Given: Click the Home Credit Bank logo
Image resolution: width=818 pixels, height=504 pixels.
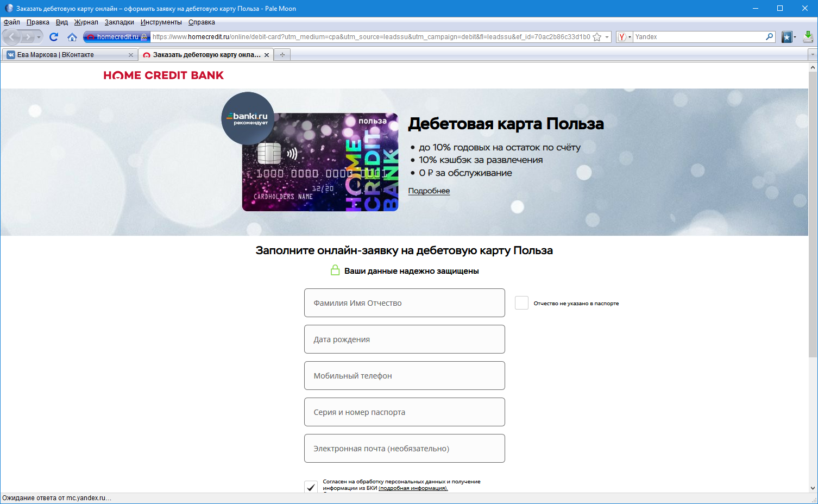Looking at the screenshot, I should (163, 75).
